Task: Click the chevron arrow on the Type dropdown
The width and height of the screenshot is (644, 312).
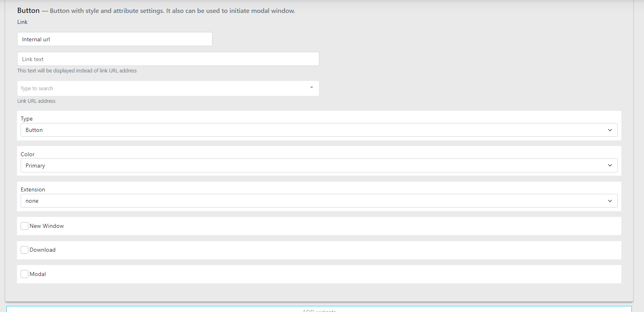Action: [610, 130]
